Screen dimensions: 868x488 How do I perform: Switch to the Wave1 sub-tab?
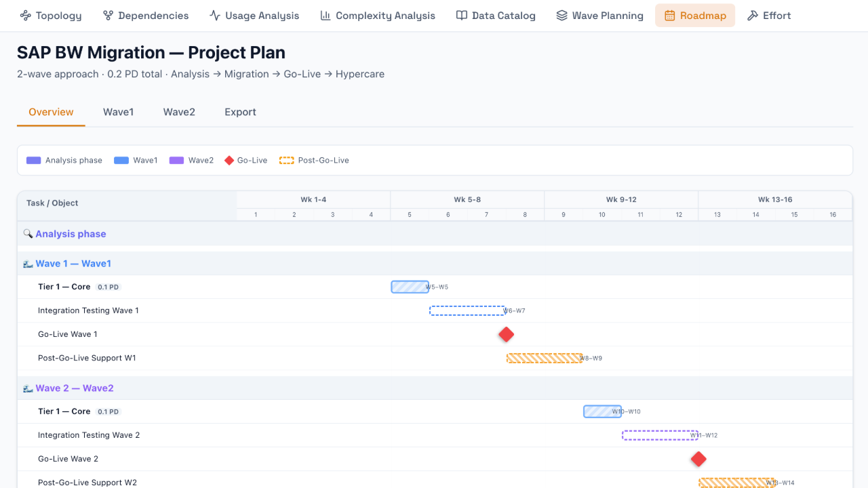coord(119,113)
